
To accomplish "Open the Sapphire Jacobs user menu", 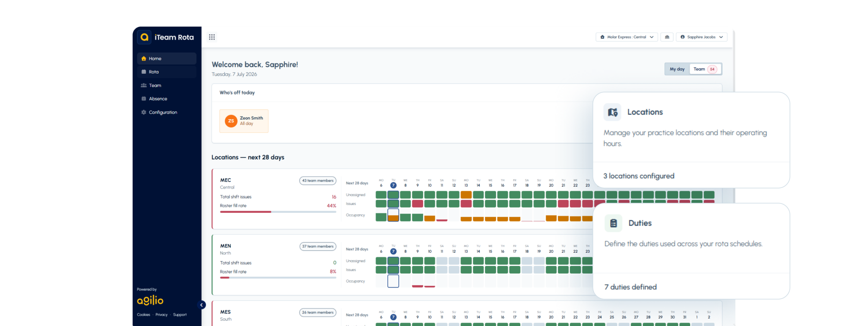I will click(x=702, y=37).
